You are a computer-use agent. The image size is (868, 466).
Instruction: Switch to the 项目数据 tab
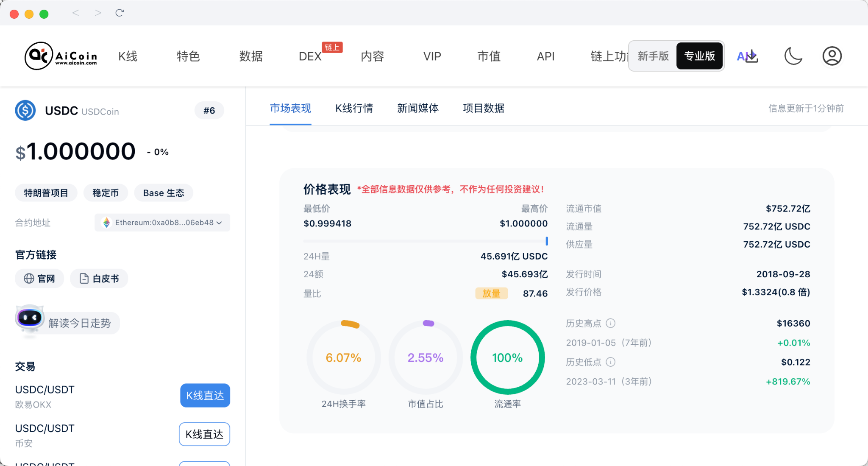[x=484, y=108]
